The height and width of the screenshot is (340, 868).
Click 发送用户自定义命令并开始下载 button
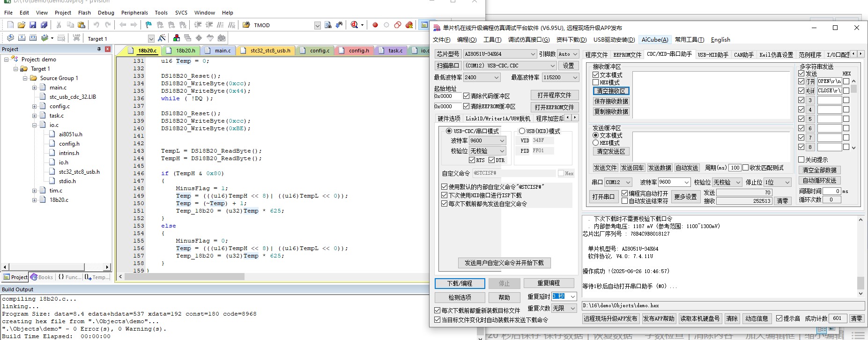click(504, 263)
